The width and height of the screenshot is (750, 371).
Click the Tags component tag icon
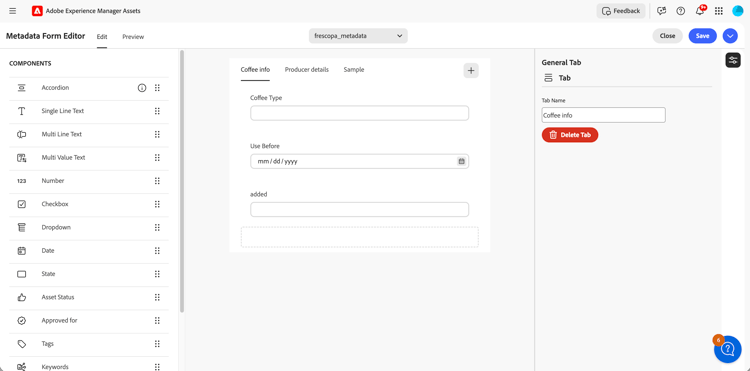click(x=22, y=344)
